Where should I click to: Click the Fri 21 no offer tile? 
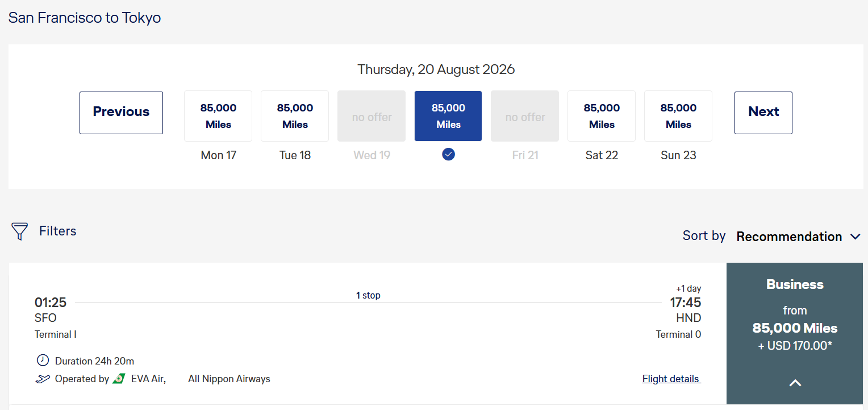(x=525, y=116)
